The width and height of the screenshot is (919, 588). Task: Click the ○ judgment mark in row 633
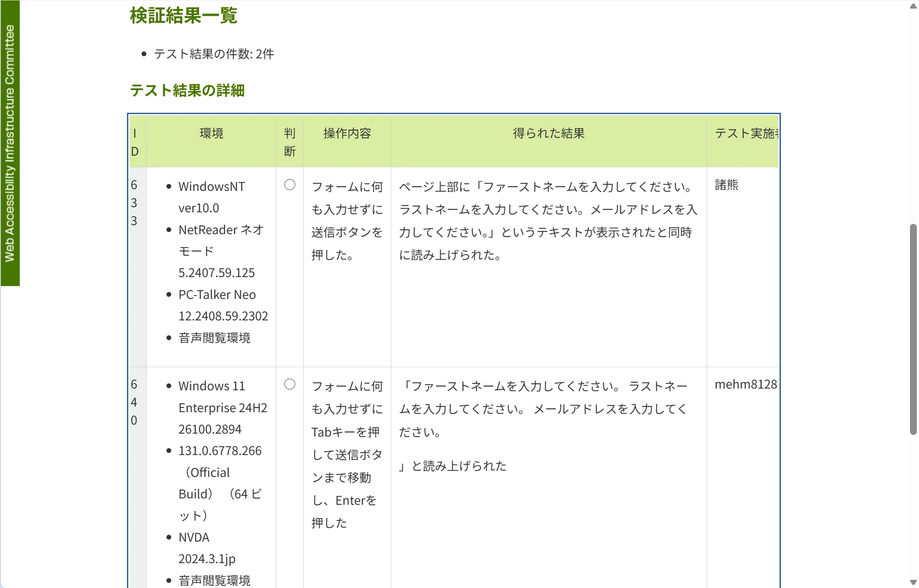pos(290,185)
